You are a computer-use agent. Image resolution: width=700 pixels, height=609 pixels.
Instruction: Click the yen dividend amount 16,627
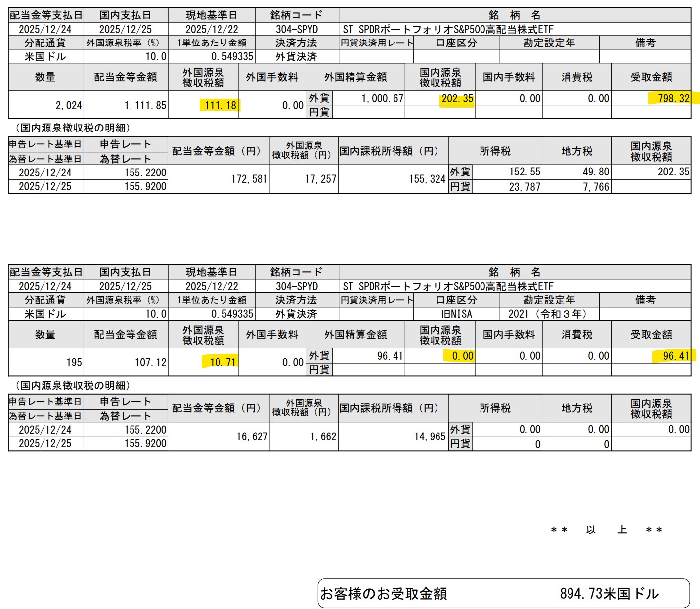pyautogui.click(x=252, y=436)
